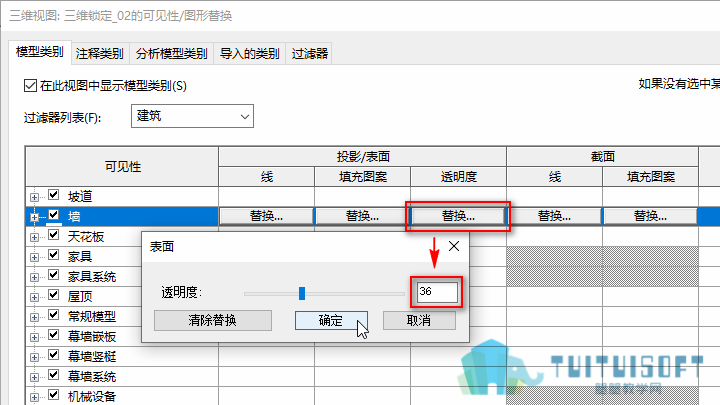The height and width of the screenshot is (405, 720).
Task: Uncheck visibility of 家具系统
Action: (54, 275)
